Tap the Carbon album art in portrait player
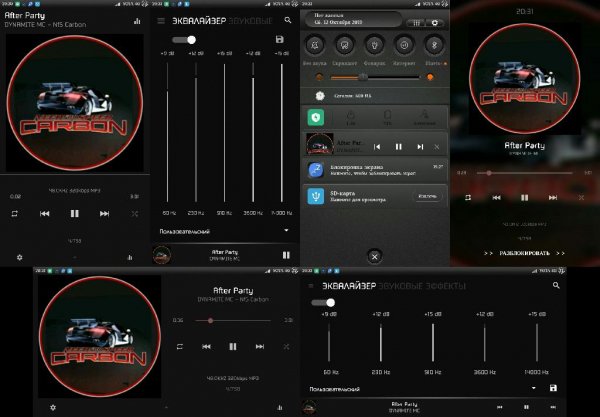The height and width of the screenshot is (417, 600). (x=75, y=103)
